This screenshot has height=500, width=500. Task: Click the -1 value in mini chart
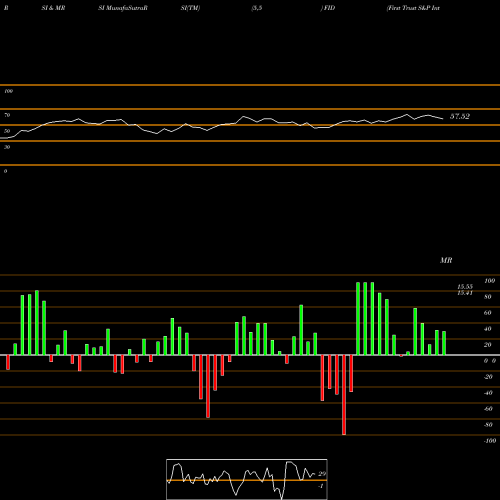pos(321,486)
